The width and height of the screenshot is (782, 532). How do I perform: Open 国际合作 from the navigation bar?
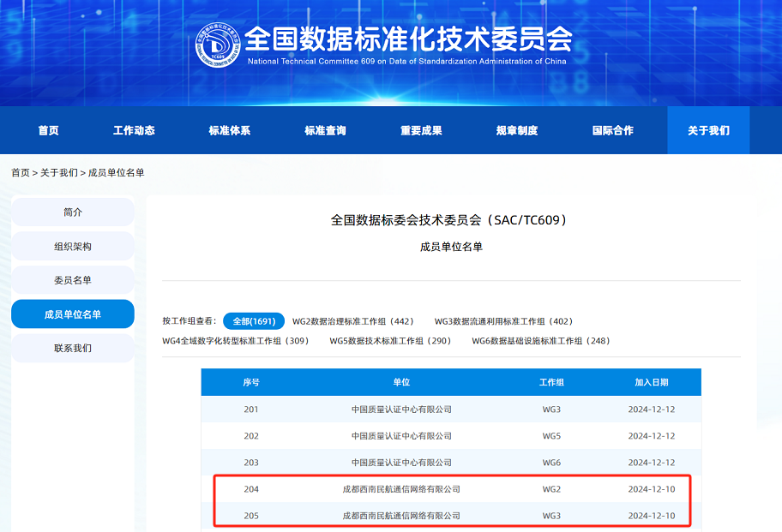point(613,130)
